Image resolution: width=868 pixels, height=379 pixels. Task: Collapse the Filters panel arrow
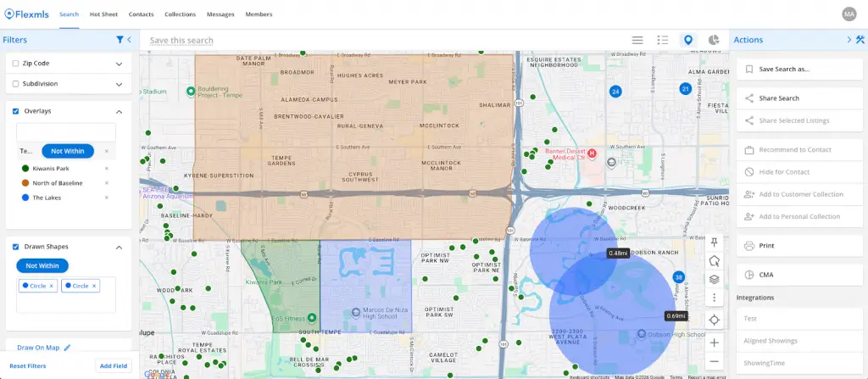pyautogui.click(x=129, y=40)
